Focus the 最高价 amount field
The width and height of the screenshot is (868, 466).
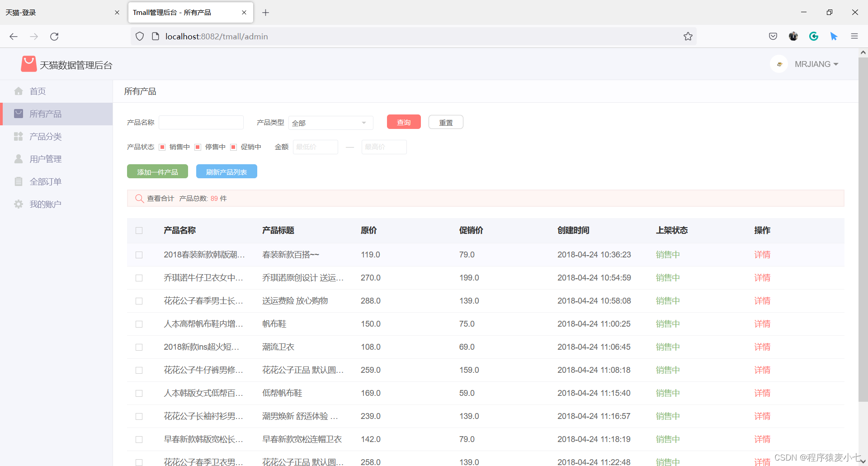[x=384, y=147]
